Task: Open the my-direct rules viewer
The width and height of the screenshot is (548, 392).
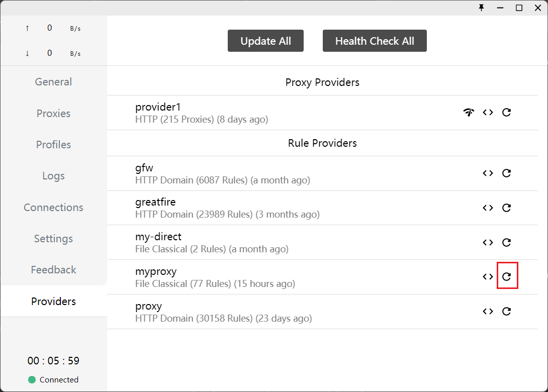Action: 487,242
